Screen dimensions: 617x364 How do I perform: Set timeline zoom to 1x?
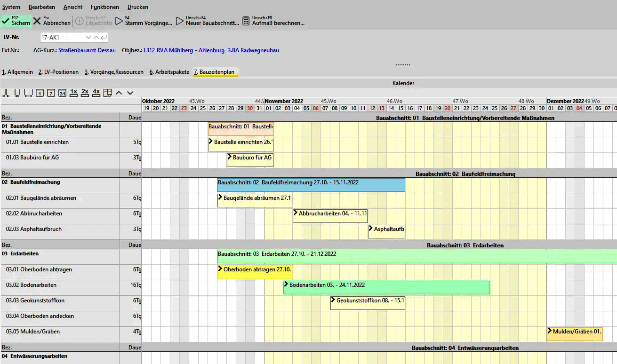73,92
